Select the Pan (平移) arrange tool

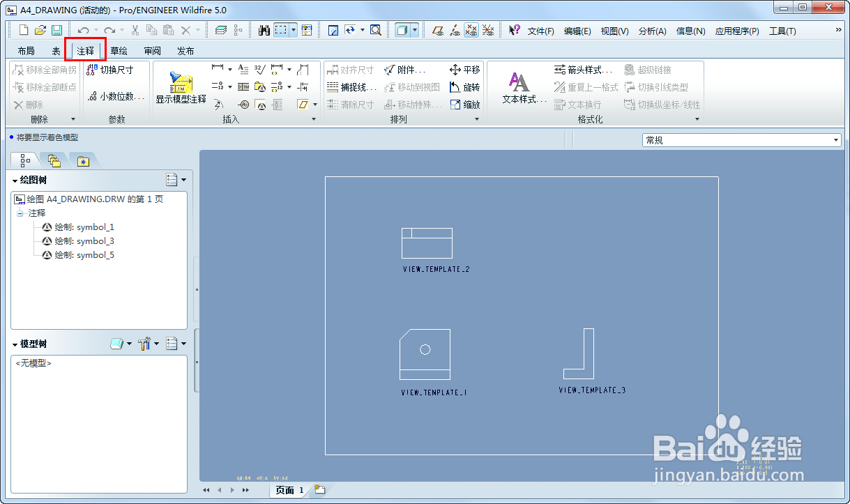pos(464,70)
